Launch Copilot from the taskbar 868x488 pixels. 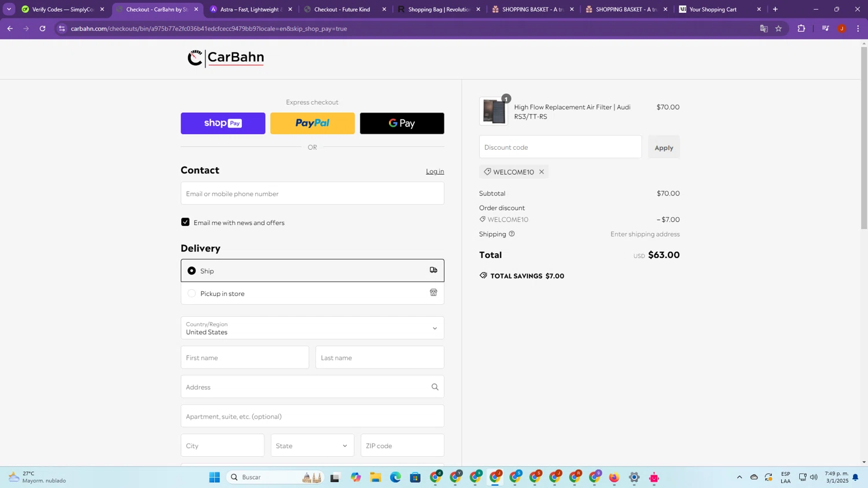point(355,477)
